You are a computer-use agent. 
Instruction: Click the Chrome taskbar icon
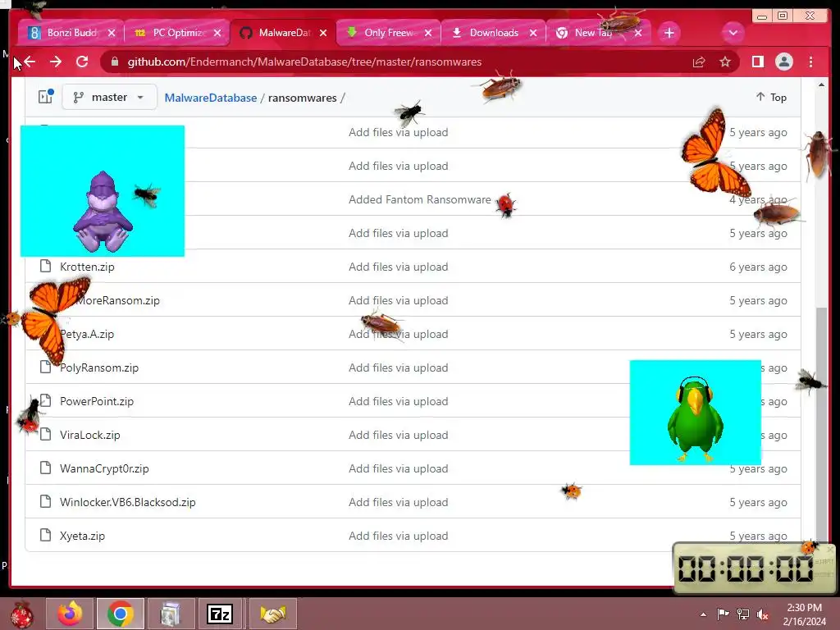click(120, 614)
